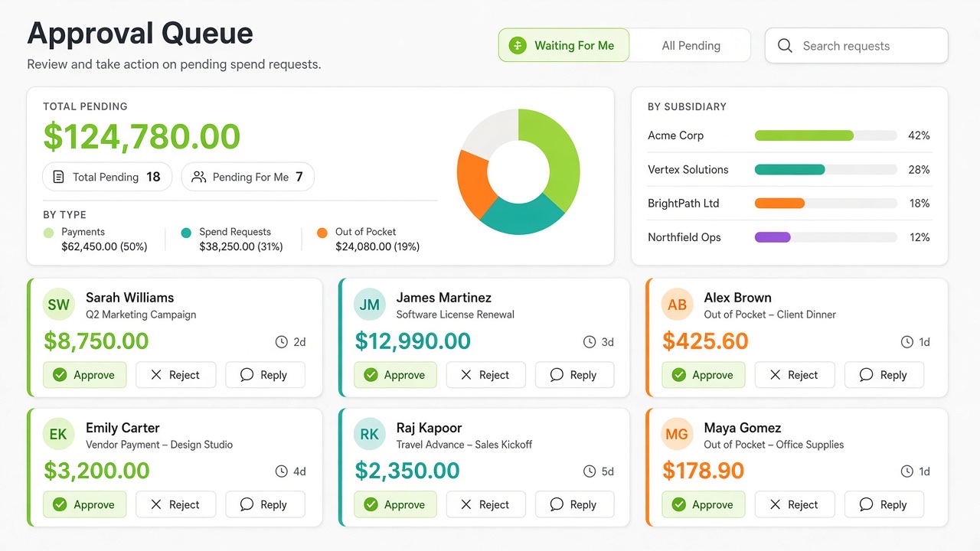The height and width of the screenshot is (551, 980).
Task: Click the Total Pending 18 chip
Action: point(107,177)
